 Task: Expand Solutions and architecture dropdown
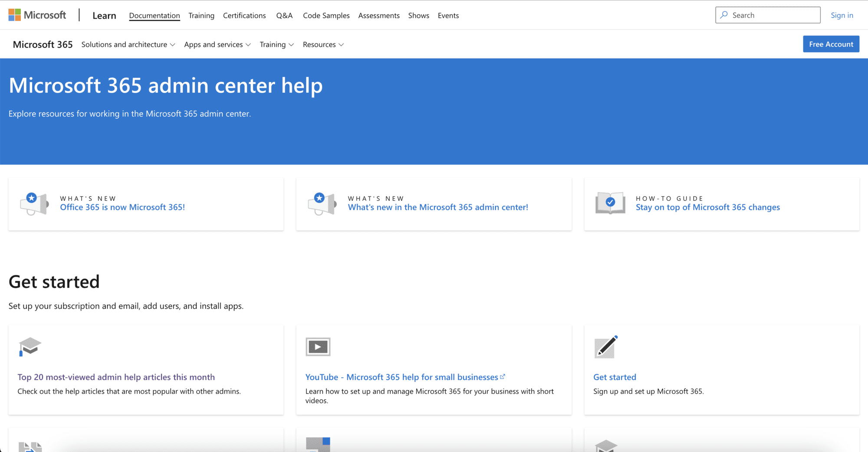128,44
